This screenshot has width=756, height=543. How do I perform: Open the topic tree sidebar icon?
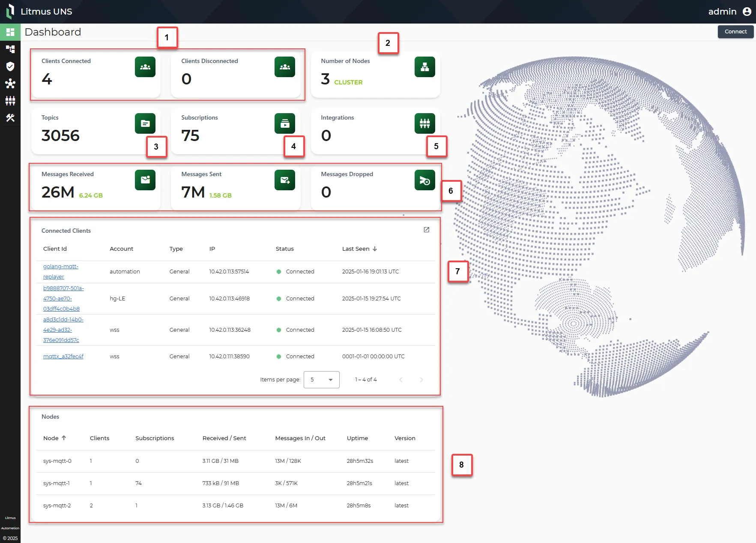[10, 49]
